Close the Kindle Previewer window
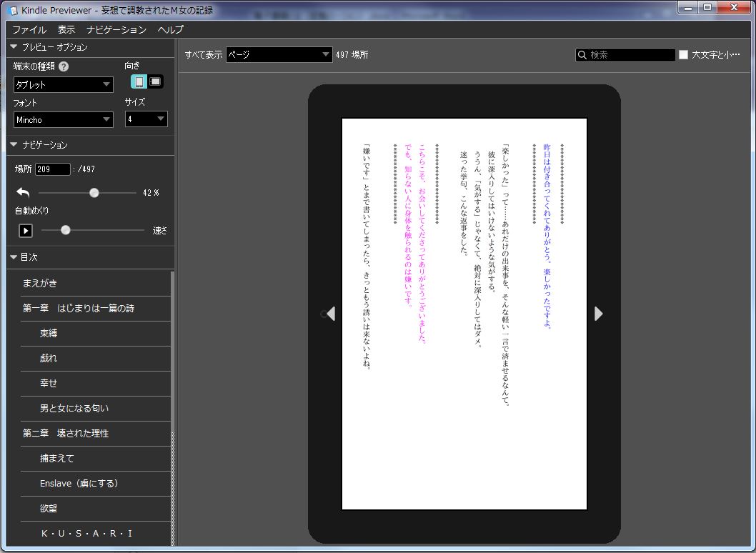 735,7
